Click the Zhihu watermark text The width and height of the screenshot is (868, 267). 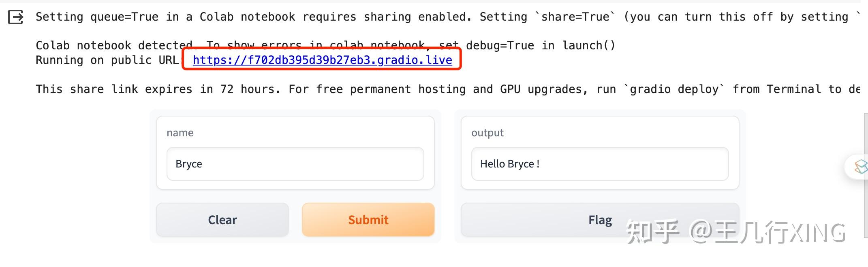(x=735, y=232)
